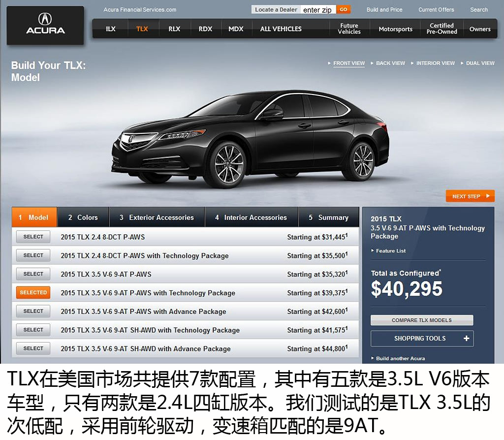Click SELECTED button for 3.5 P-AWS Technology Package

pyautogui.click(x=33, y=292)
